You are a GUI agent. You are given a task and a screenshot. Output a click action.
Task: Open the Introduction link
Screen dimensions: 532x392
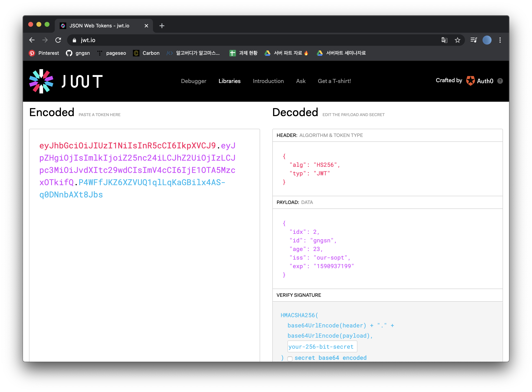tap(268, 81)
